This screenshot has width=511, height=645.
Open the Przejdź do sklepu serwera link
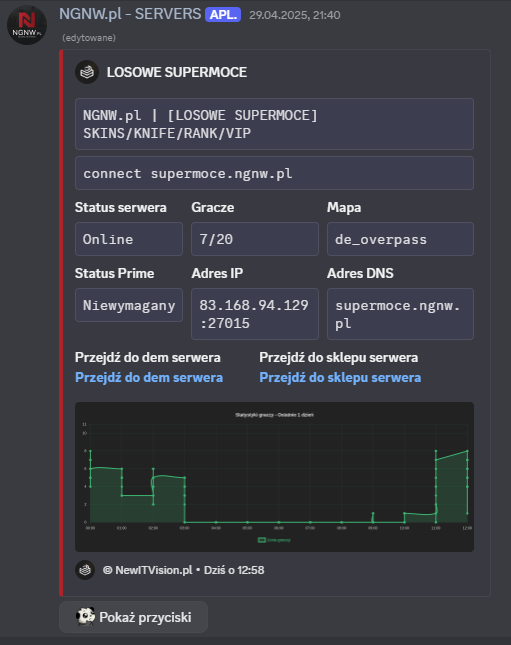(x=340, y=377)
